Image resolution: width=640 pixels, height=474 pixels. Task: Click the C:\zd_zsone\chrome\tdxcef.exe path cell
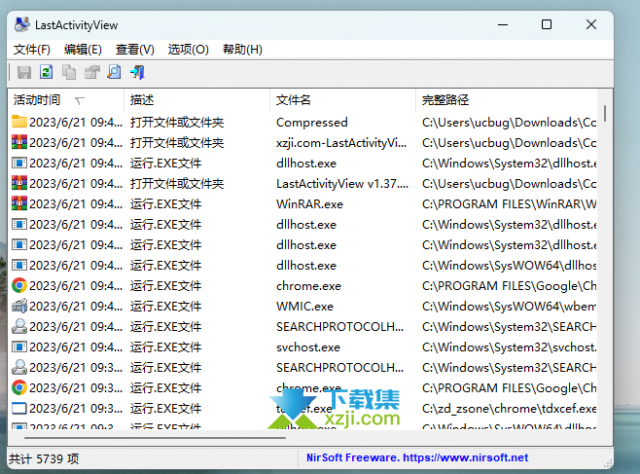[x=509, y=408]
